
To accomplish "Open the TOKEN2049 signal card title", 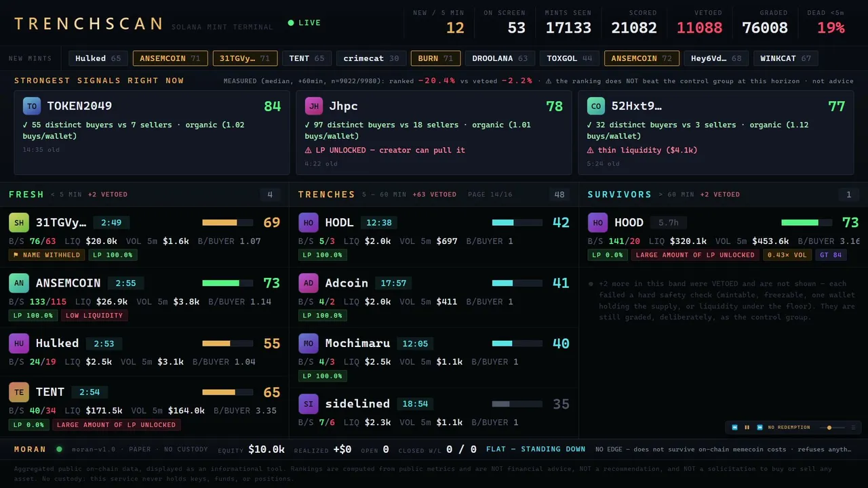I will click(x=79, y=106).
